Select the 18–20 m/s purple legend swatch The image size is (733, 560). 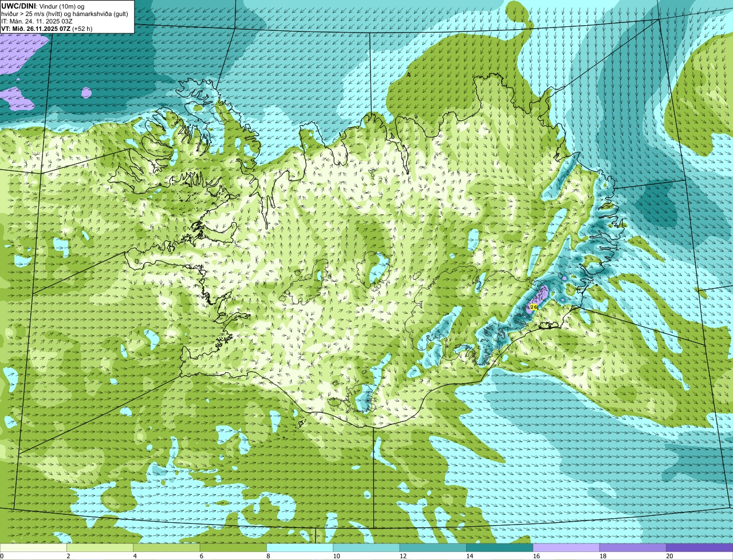tap(633, 547)
